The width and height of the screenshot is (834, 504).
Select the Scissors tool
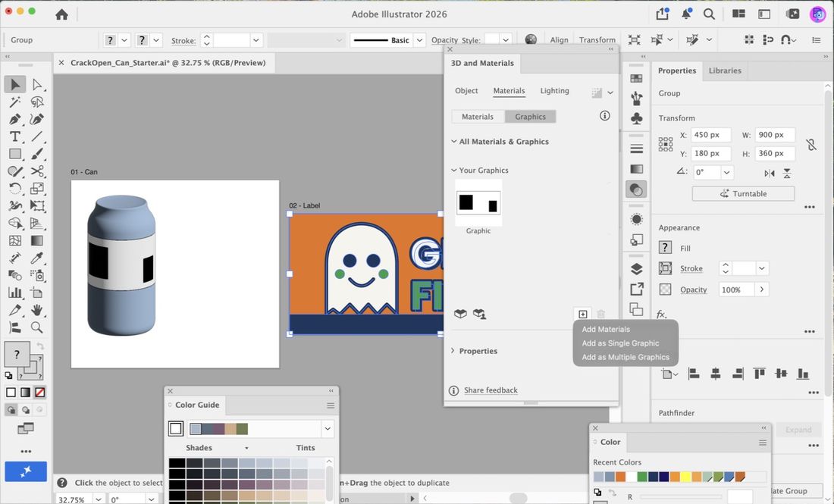click(36, 171)
